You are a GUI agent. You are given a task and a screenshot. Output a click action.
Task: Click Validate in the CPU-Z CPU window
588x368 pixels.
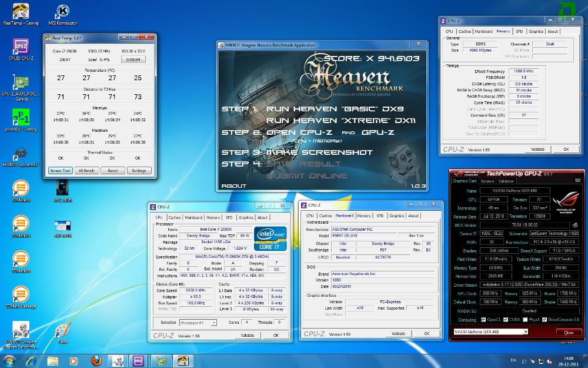248,336
